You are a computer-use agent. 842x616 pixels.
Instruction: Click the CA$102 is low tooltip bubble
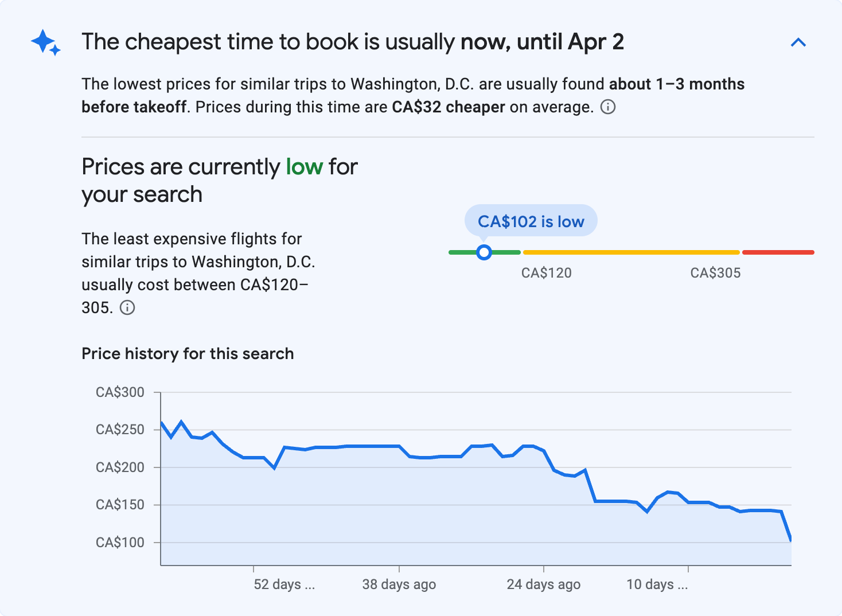(x=531, y=221)
